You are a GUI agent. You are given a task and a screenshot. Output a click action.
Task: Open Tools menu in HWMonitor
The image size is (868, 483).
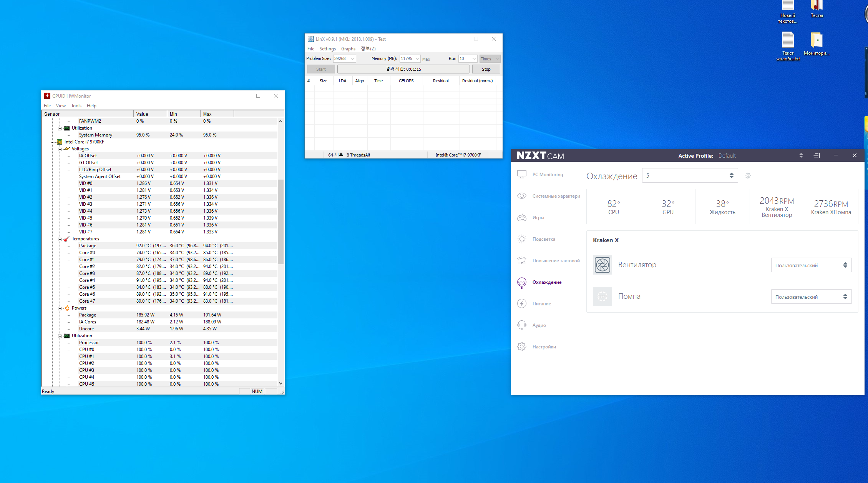(76, 106)
